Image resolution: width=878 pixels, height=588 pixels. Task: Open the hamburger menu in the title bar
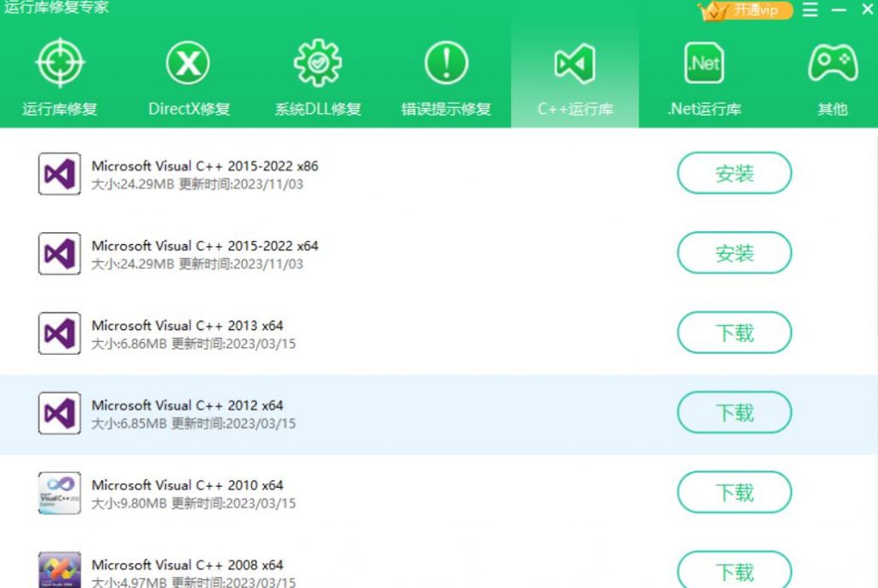point(809,10)
